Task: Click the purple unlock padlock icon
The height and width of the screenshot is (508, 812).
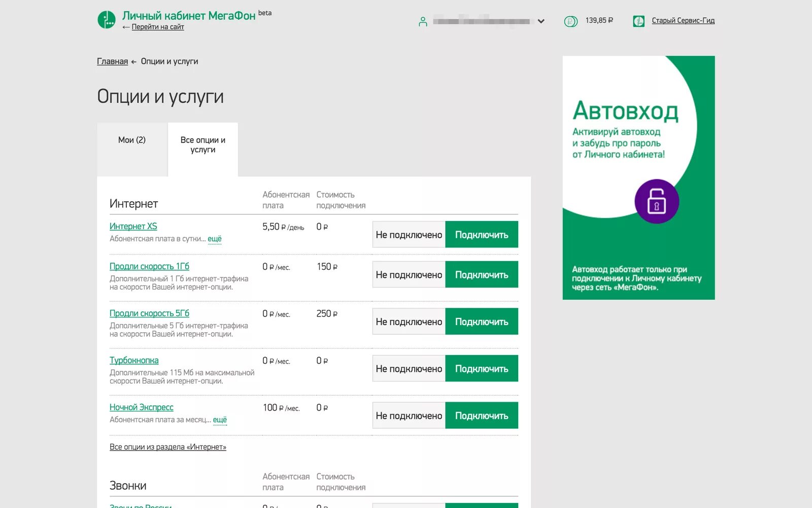Action: pyautogui.click(x=657, y=201)
